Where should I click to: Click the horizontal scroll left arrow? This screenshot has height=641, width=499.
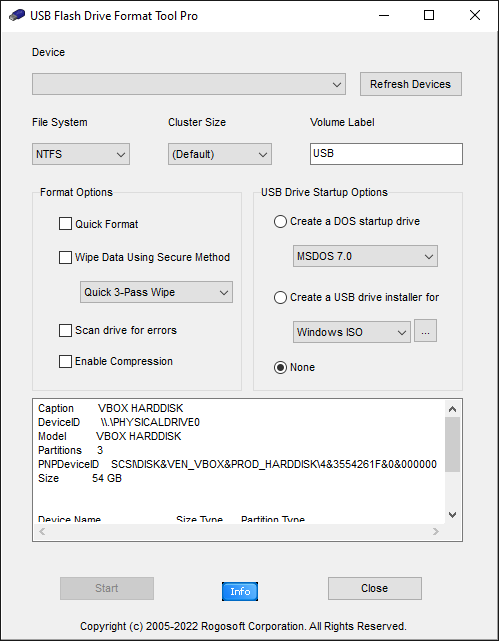click(42, 531)
